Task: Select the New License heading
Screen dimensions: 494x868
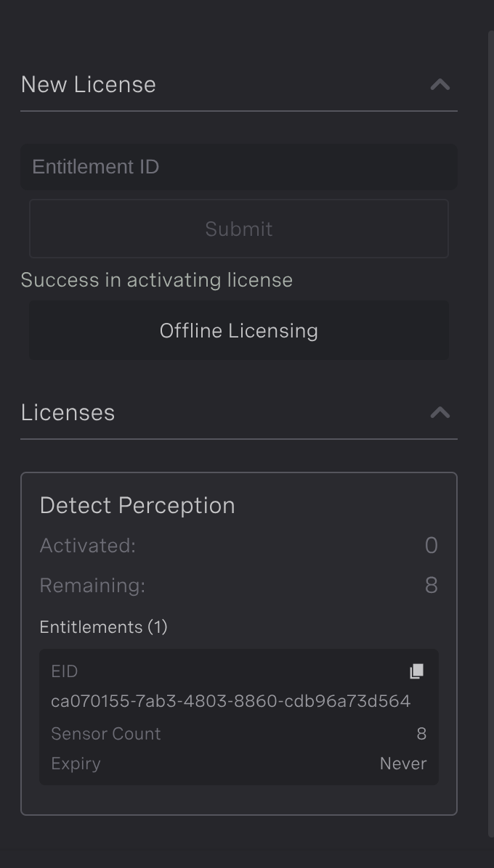Action: [88, 85]
